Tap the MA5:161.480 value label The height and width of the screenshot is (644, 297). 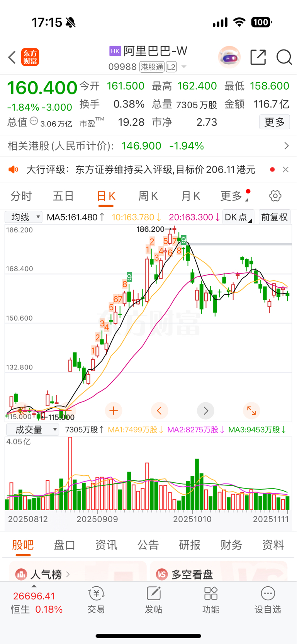[76, 217]
